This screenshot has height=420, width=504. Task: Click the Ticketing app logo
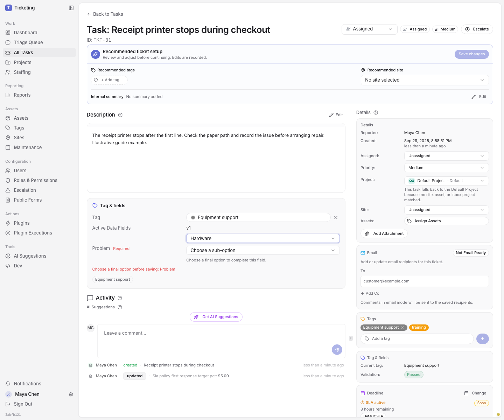click(x=9, y=8)
